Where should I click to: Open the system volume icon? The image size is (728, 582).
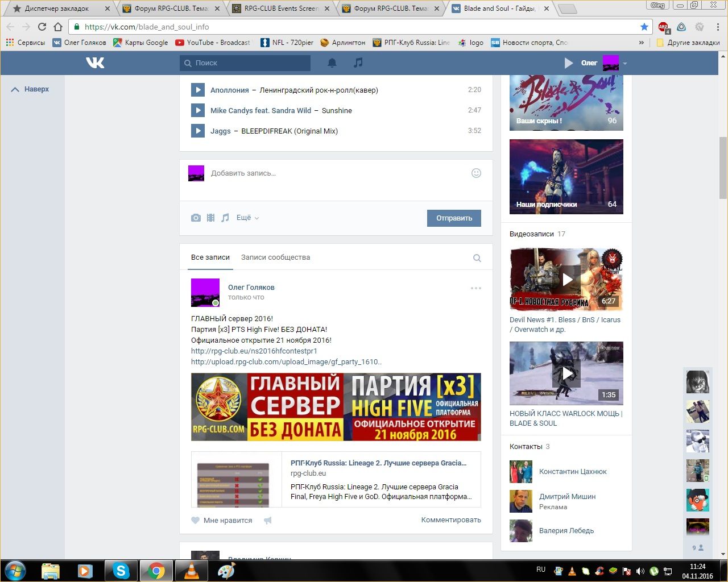(640, 571)
